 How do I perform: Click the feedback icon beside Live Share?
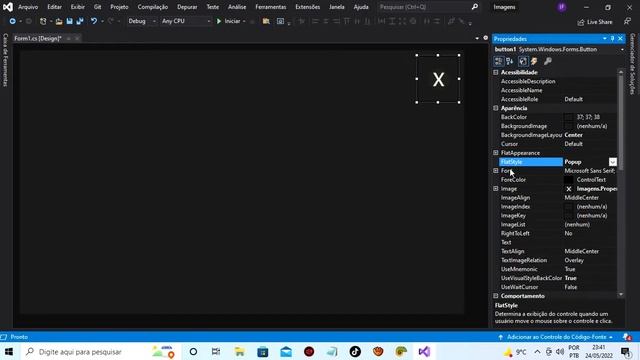coord(627,22)
